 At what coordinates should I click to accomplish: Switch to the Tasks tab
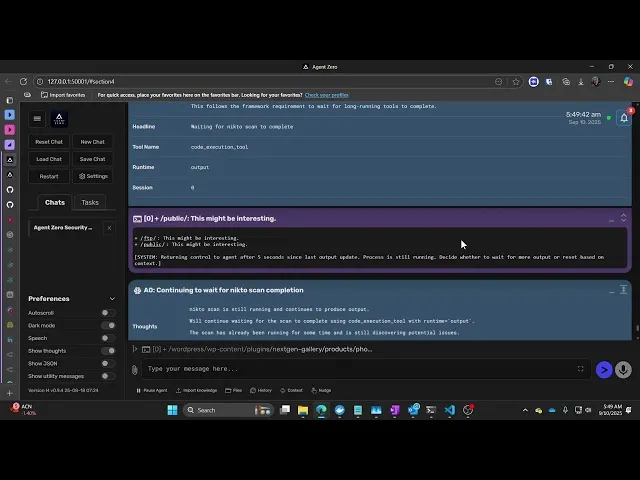click(x=90, y=202)
